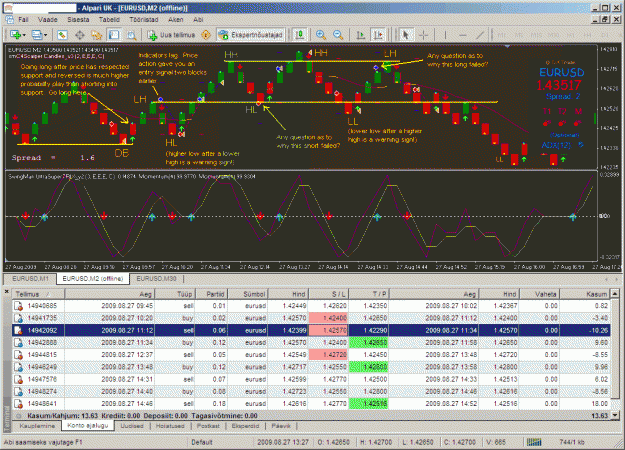Click the account history scrollbar up arrow

[x=615, y=294]
